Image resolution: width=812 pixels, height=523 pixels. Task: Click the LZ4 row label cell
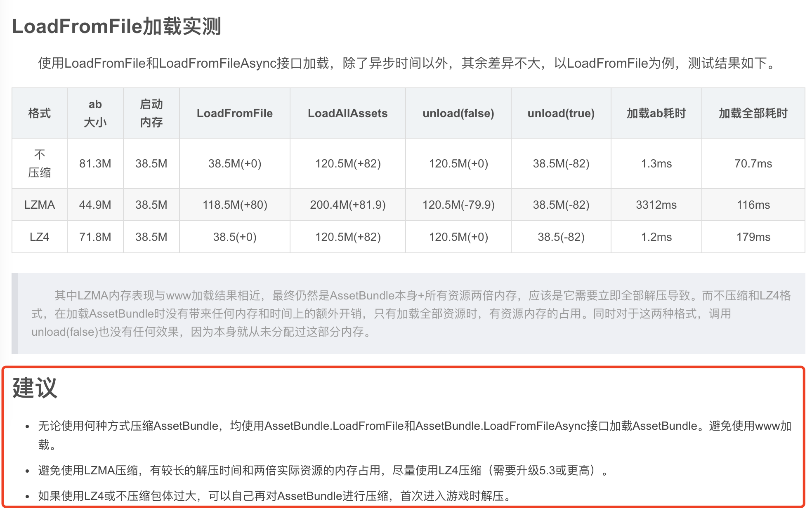coord(39,237)
